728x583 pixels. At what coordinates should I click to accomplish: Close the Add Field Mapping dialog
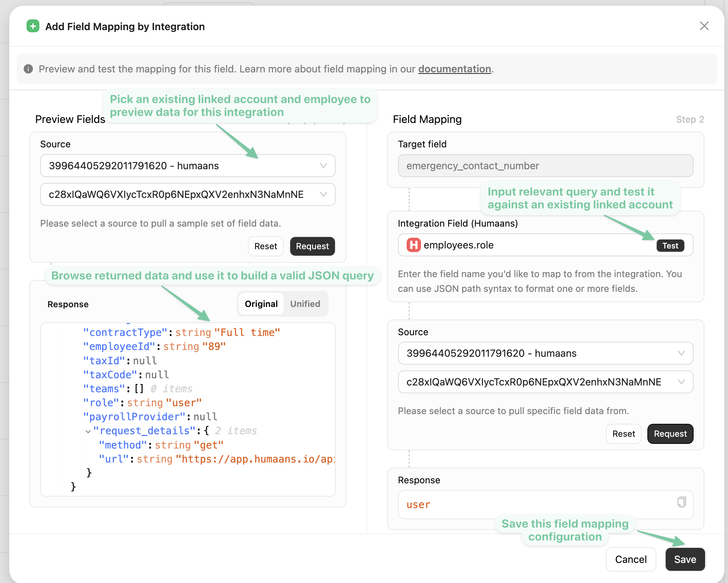click(704, 26)
